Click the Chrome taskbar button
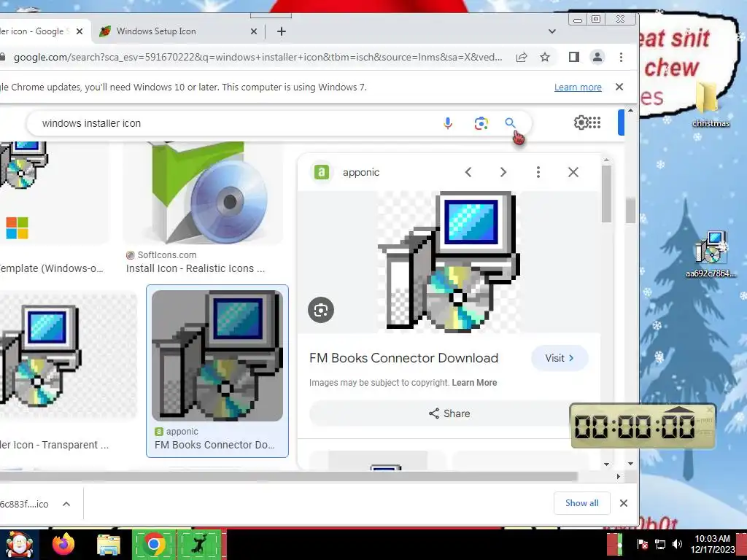This screenshot has height=560, width=747. [x=153, y=544]
